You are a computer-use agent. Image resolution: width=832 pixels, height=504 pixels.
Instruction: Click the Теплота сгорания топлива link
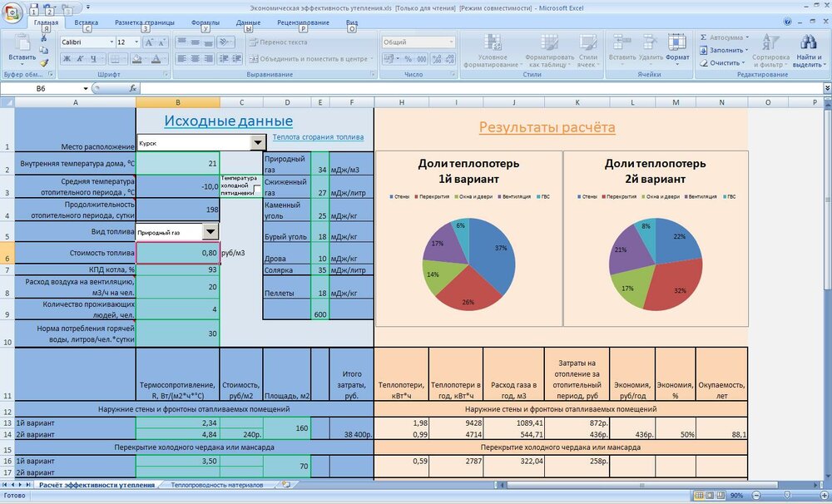319,137
